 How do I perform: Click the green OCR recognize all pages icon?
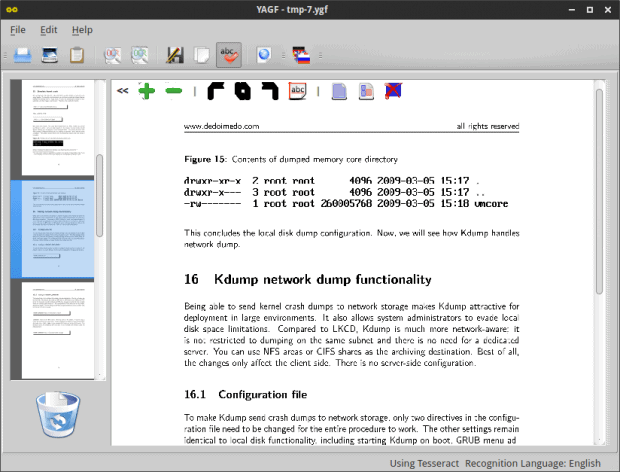[140, 55]
